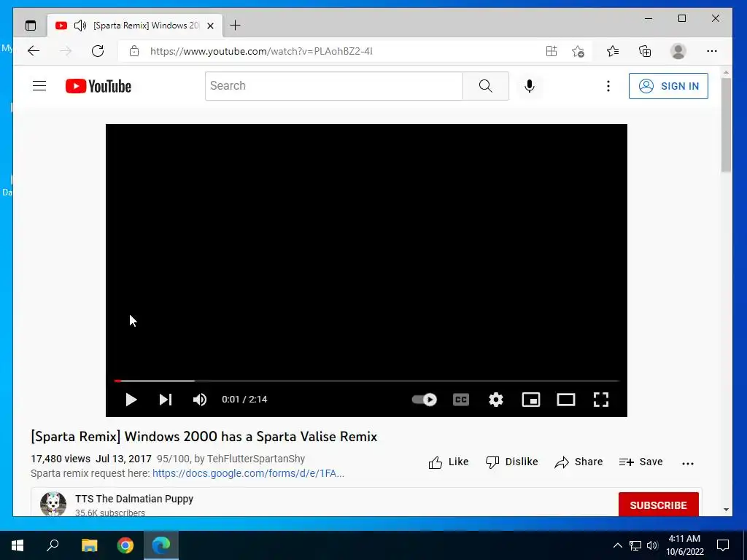The image size is (747, 560).
Task: Open Edge Collections
Action: click(x=645, y=51)
